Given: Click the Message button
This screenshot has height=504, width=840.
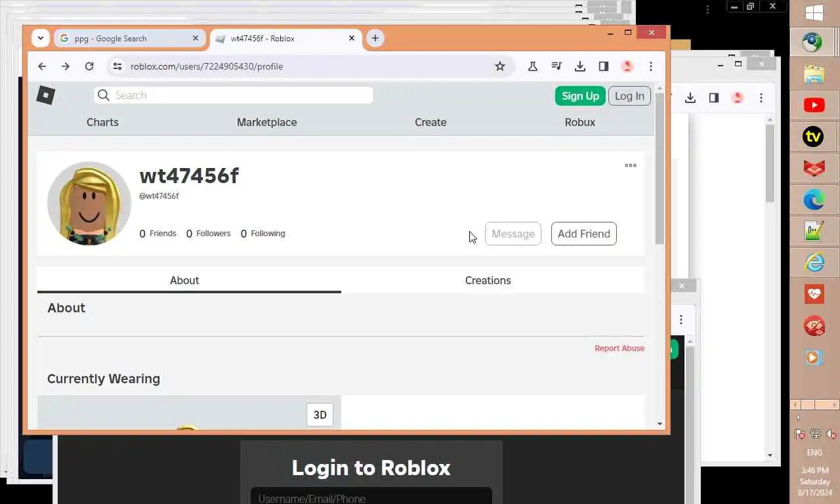Looking at the screenshot, I should tap(513, 234).
